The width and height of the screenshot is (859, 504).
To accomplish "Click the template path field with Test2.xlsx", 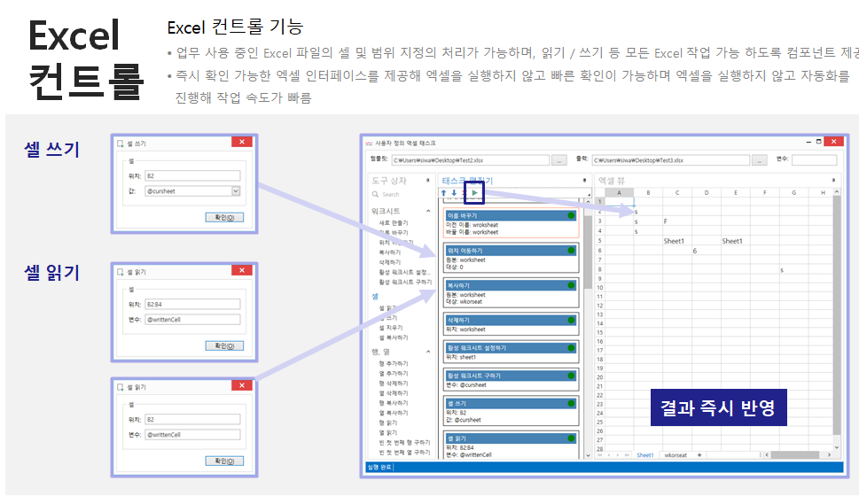I will (471, 160).
